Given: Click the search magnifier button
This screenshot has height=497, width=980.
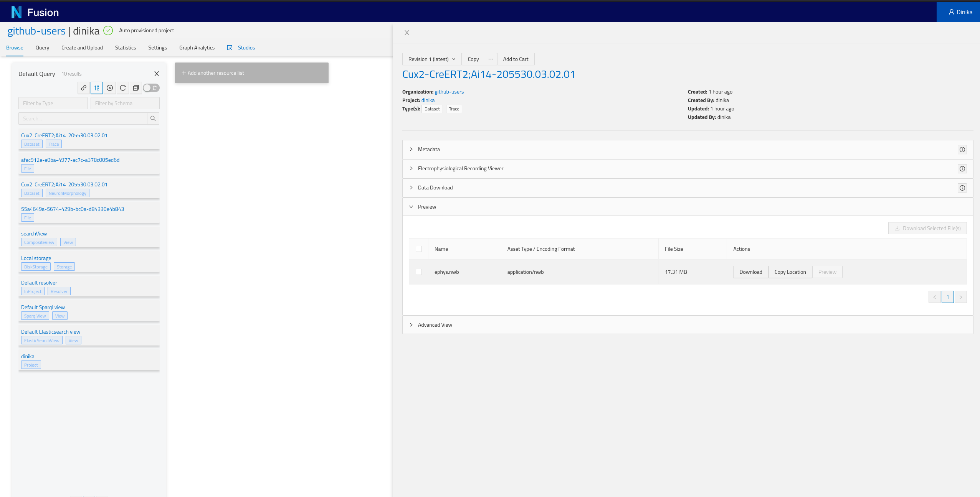Looking at the screenshot, I should pos(153,118).
